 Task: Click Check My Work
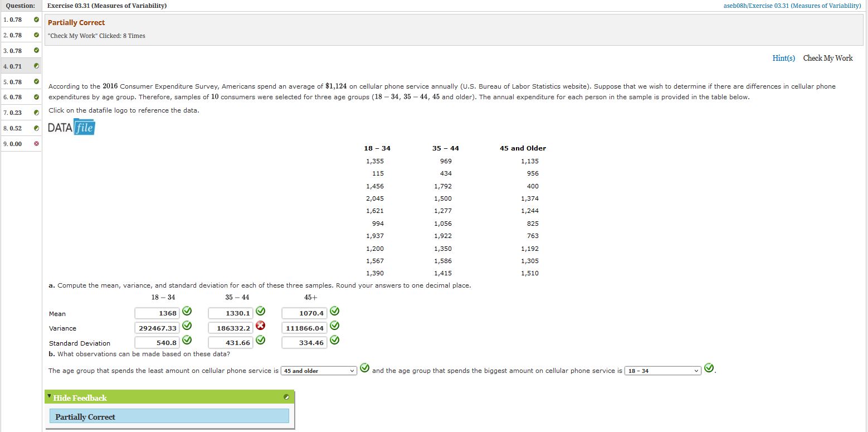(x=827, y=58)
